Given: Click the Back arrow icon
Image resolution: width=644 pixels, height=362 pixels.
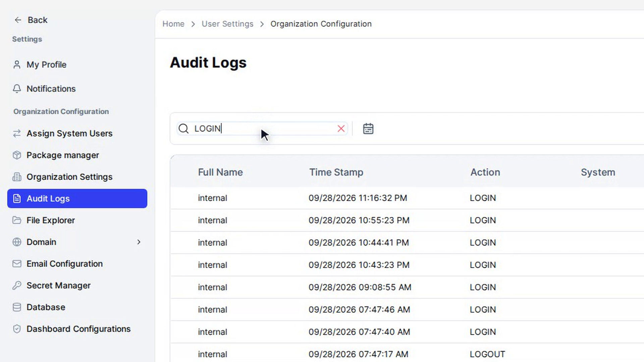Looking at the screenshot, I should coord(18,20).
